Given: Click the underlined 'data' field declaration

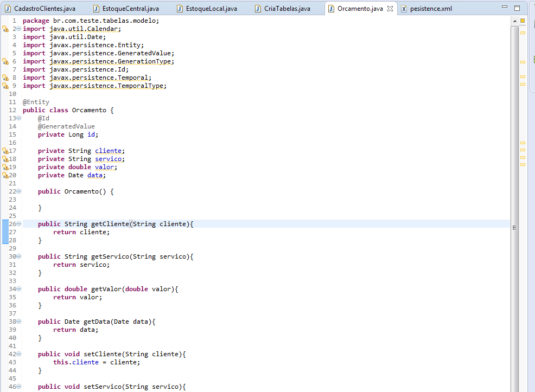Looking at the screenshot, I should point(95,175).
